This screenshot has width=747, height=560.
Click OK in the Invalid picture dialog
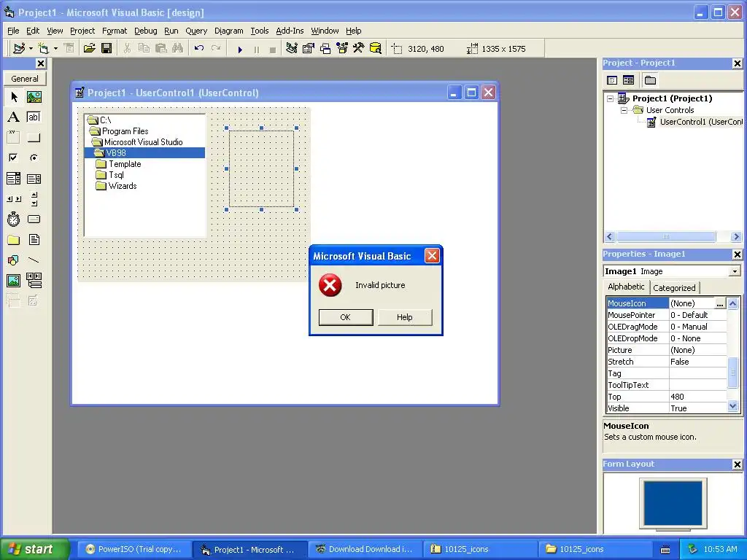click(x=346, y=317)
